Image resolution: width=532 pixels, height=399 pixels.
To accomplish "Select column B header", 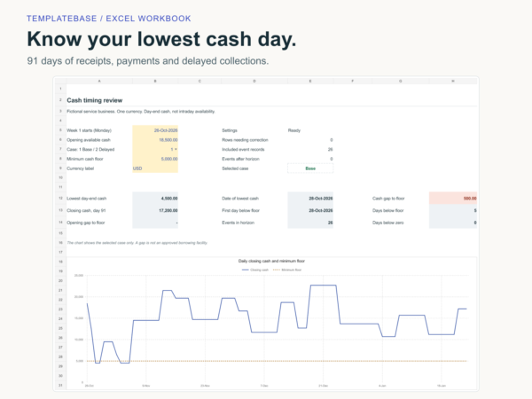I will coord(155,81).
